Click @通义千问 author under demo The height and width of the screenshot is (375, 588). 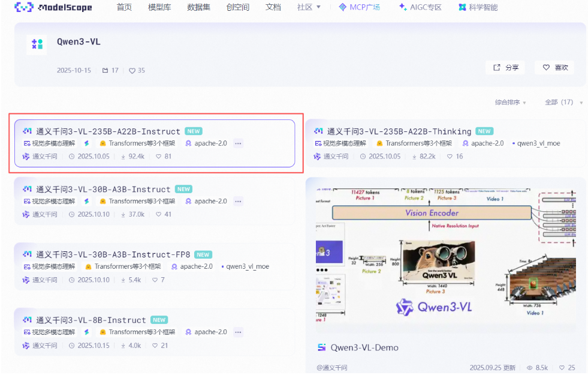click(x=332, y=367)
